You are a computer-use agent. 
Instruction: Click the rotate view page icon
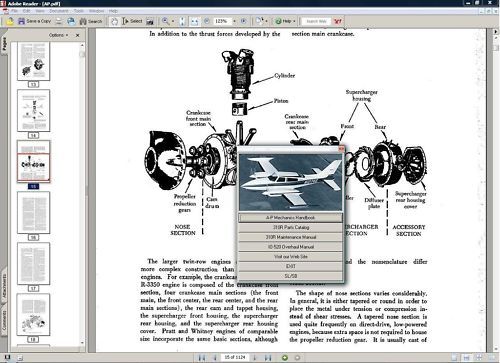pyautogui.click(x=259, y=21)
